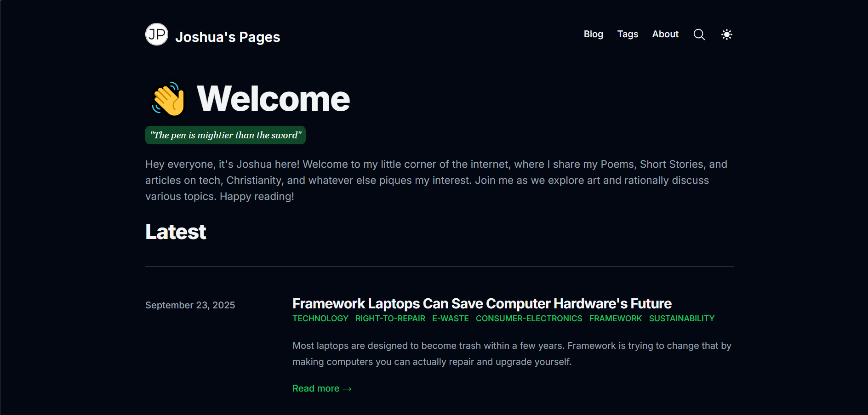Screen dimensions: 868x415
Task: Choose the SUSTAINABILITY tag
Action: coord(681,318)
